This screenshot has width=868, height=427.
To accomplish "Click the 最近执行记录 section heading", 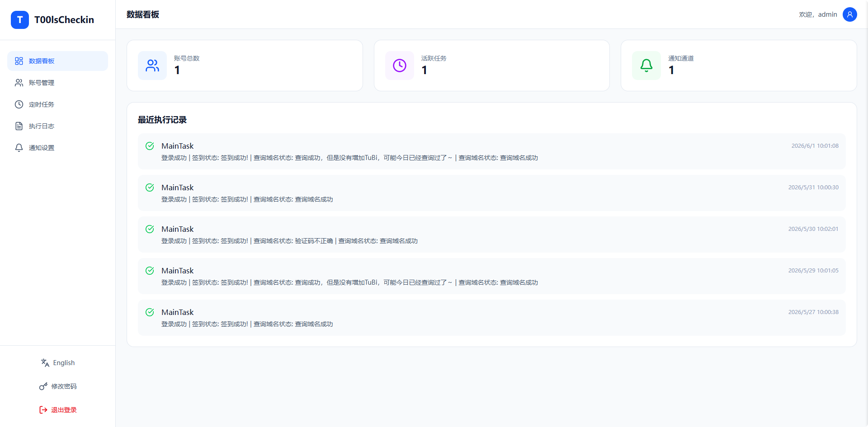I will pos(162,120).
